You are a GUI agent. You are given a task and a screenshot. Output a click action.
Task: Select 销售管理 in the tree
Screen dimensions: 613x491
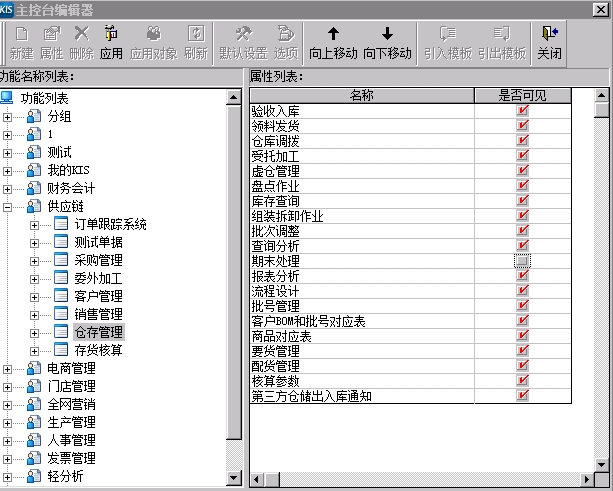point(99,314)
